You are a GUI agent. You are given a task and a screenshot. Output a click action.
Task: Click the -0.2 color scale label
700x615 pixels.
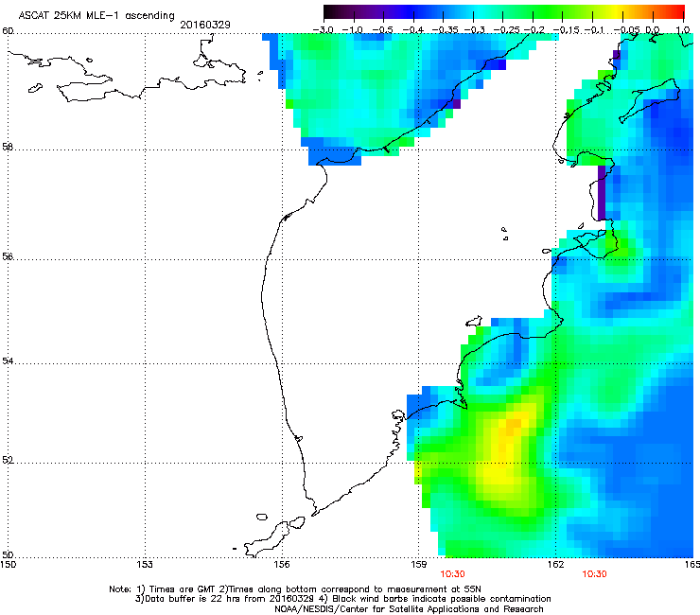tap(534, 30)
